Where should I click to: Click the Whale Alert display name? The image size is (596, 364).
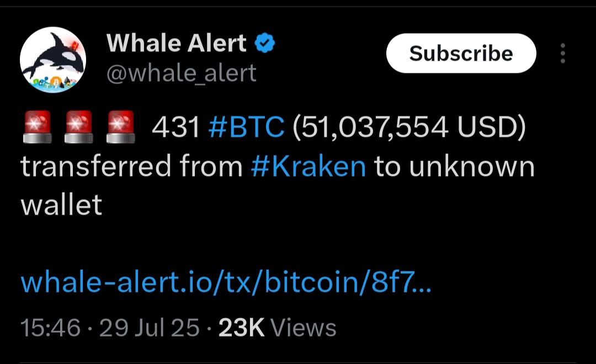coord(177,43)
